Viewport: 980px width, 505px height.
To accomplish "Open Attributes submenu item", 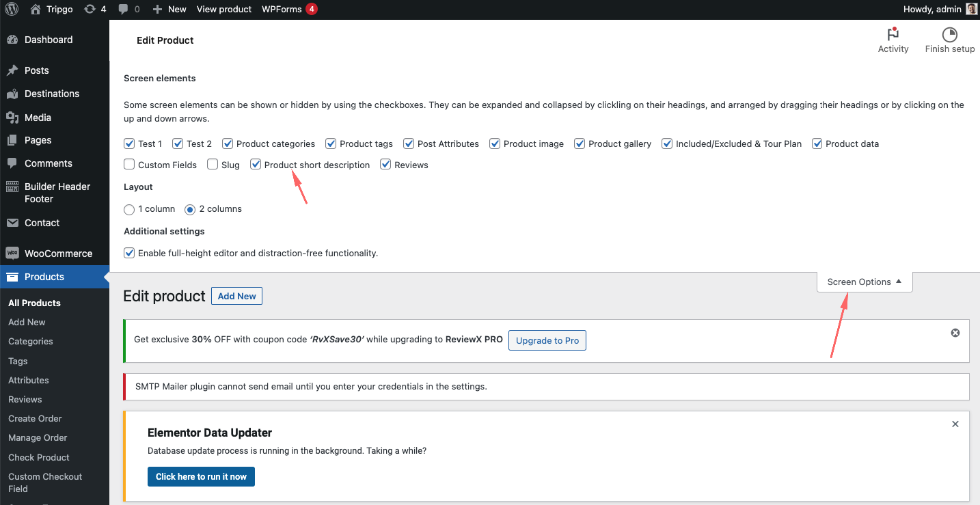I will coord(29,380).
